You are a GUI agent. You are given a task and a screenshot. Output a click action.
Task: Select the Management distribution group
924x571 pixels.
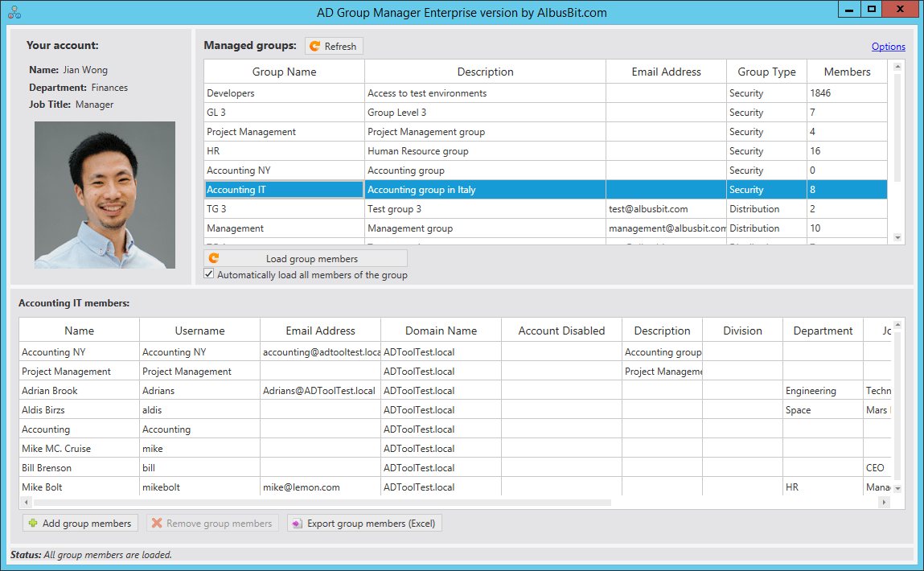click(x=281, y=228)
